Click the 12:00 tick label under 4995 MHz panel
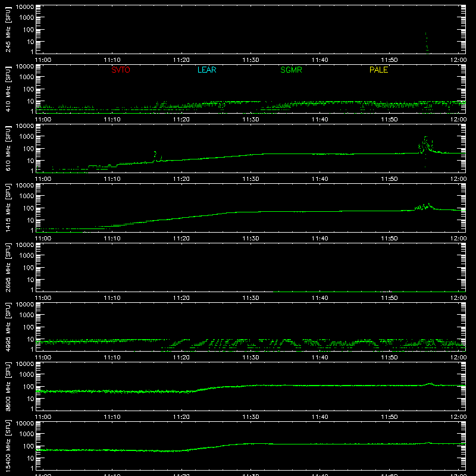Screen dimensions: 476x476 458,358
